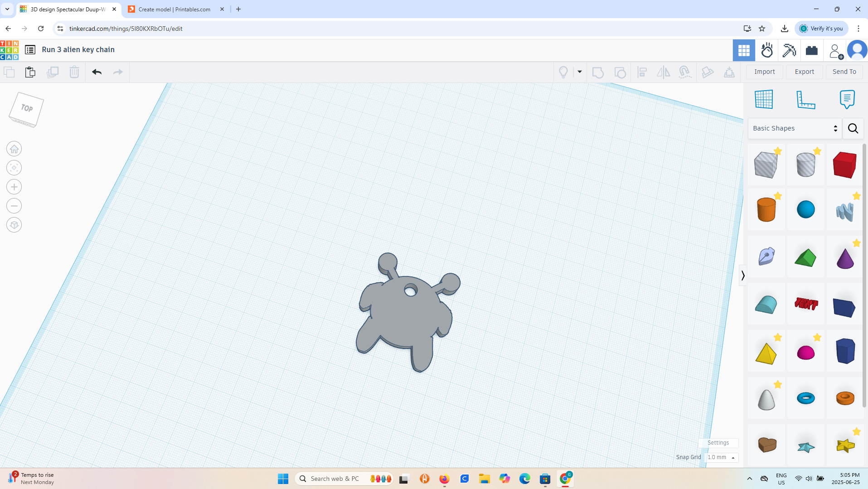This screenshot has height=489, width=868.
Task: Open File Explorer from the taskbar
Action: click(x=485, y=479)
